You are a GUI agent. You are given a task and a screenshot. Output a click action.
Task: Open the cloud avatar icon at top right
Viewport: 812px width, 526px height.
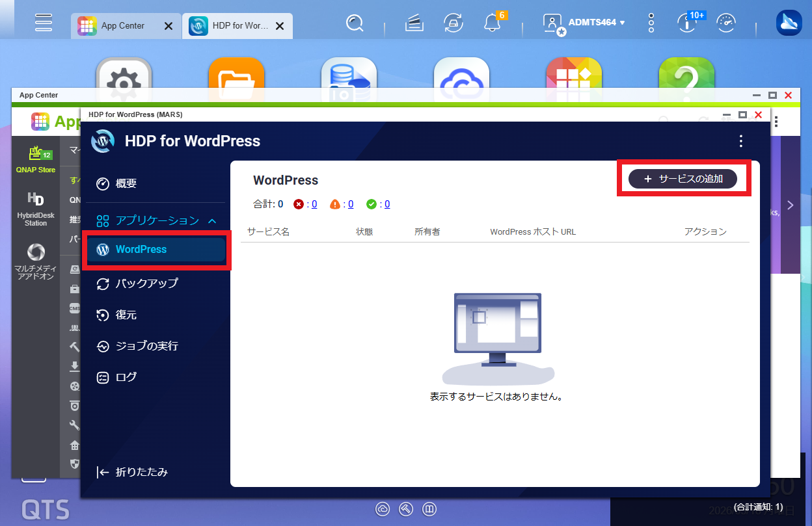click(789, 23)
